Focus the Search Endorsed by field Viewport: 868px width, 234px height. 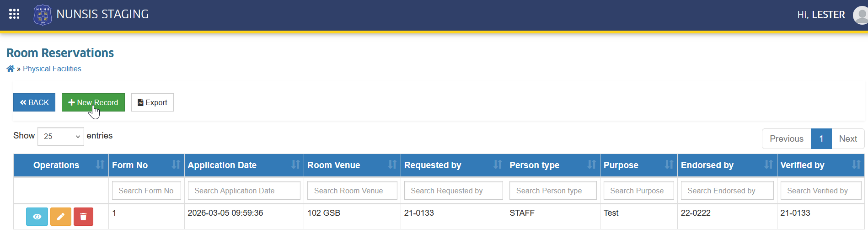[x=727, y=191]
